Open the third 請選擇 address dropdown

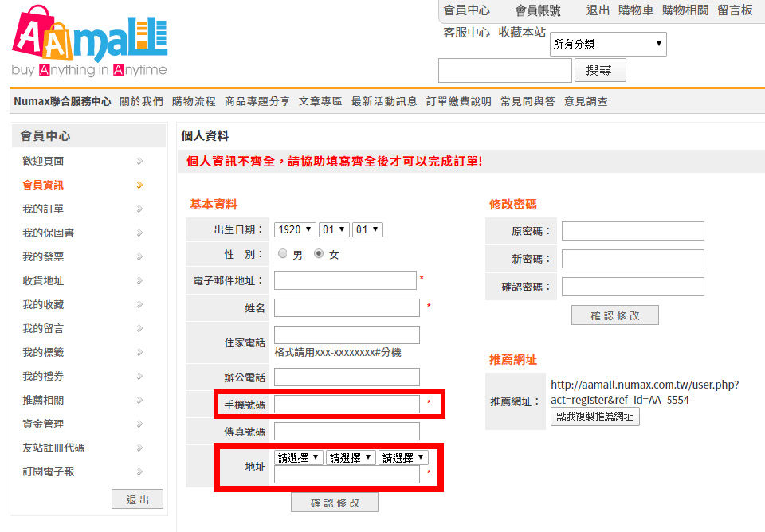[x=403, y=457]
